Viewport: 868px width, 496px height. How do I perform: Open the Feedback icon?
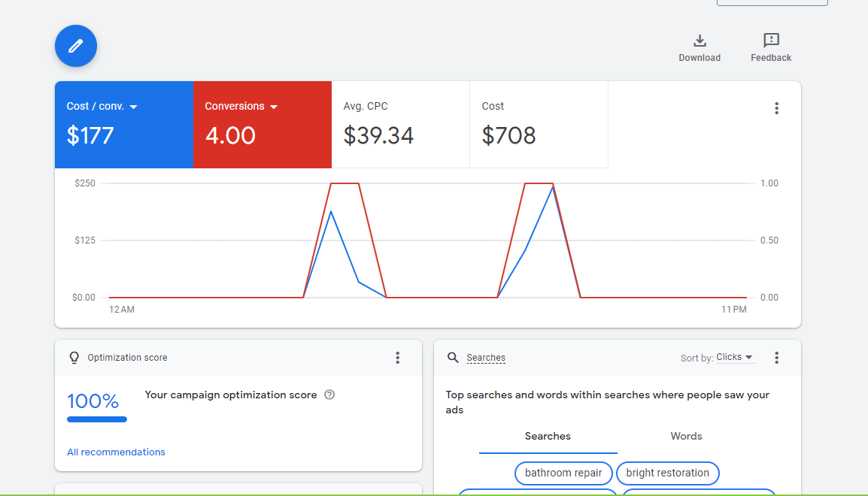tap(771, 41)
